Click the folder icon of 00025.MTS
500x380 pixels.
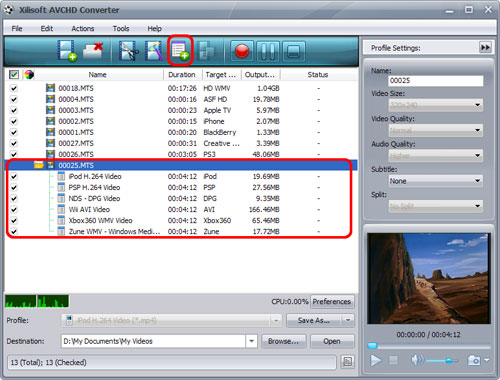(x=39, y=165)
